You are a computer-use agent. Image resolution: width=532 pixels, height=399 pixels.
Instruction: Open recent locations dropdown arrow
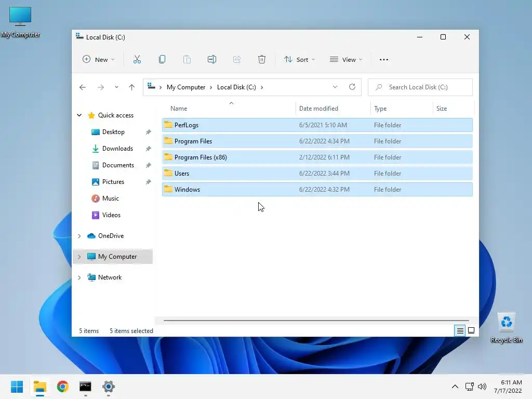116,87
